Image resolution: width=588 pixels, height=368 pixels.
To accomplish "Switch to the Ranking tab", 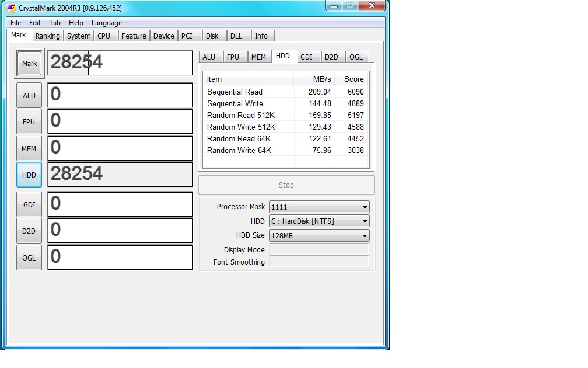I will 48,36.
